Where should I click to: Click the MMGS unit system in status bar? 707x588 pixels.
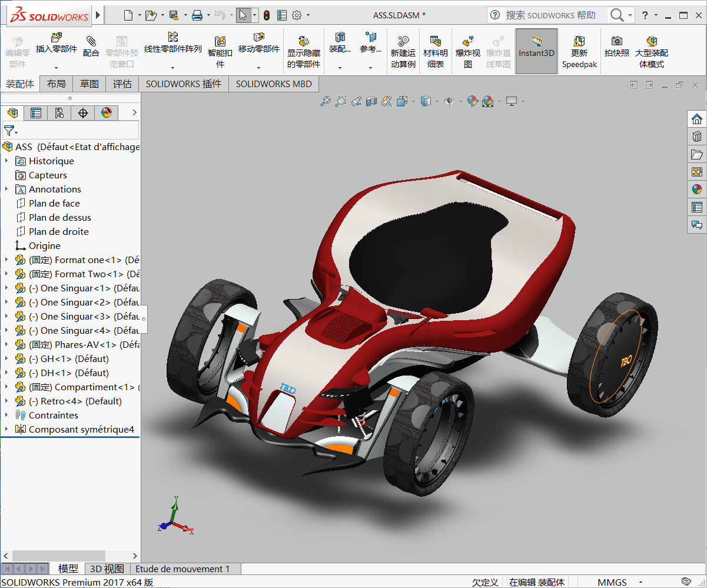[612, 582]
